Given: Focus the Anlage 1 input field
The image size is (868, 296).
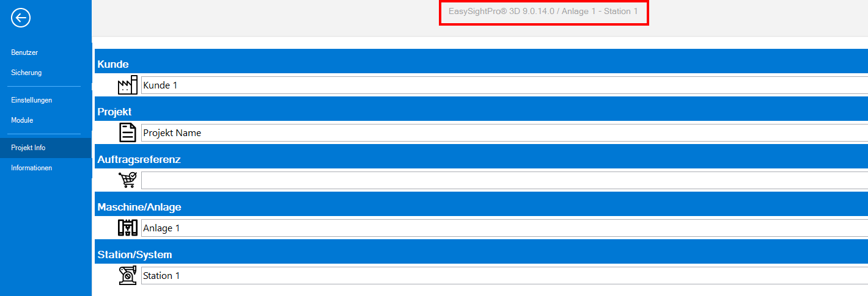Looking at the screenshot, I should point(501,228).
